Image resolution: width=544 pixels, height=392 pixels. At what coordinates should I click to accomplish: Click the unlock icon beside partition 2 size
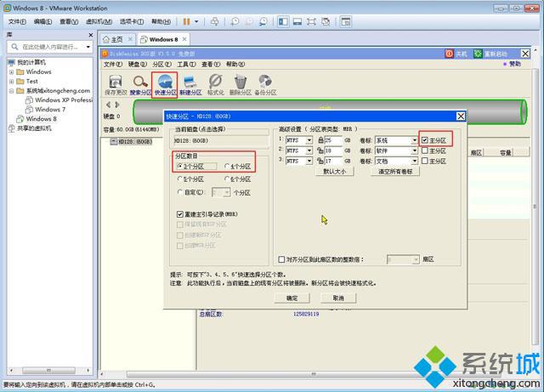[x=320, y=151]
